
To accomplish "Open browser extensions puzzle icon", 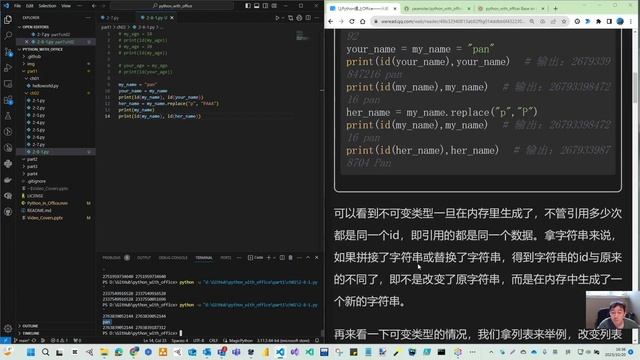I will pyautogui.click(x=598, y=21).
